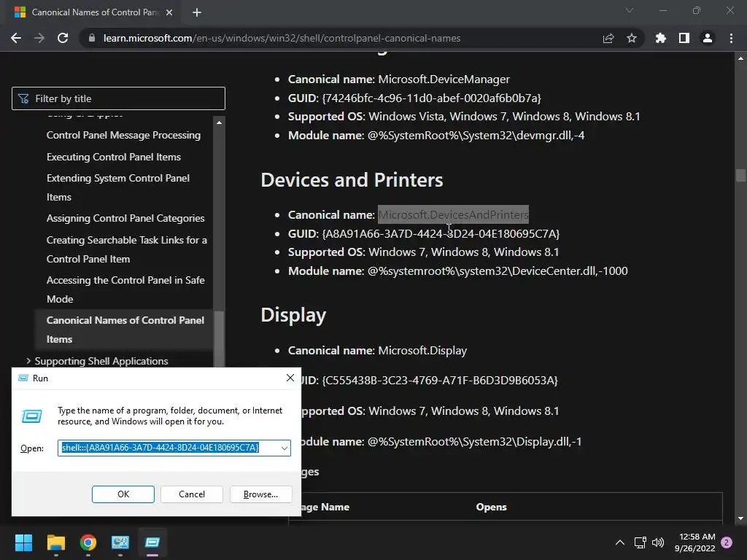Click the Run dialog title icon

tap(23, 378)
